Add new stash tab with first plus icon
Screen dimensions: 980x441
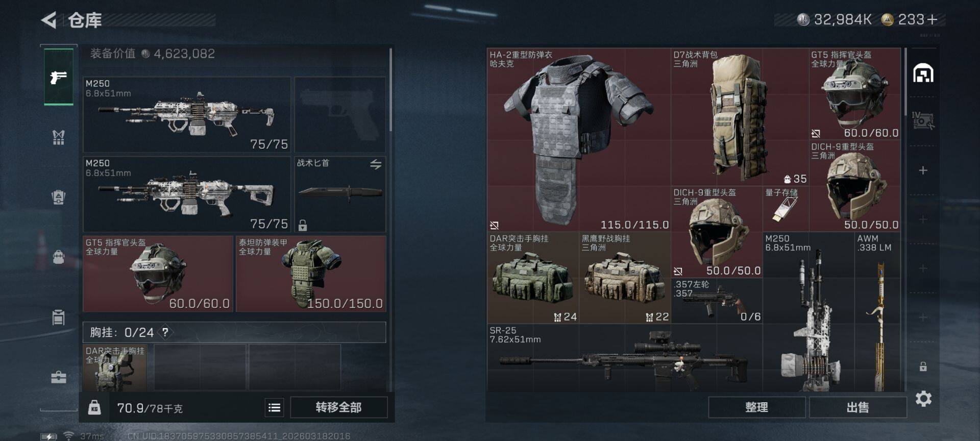tap(923, 170)
